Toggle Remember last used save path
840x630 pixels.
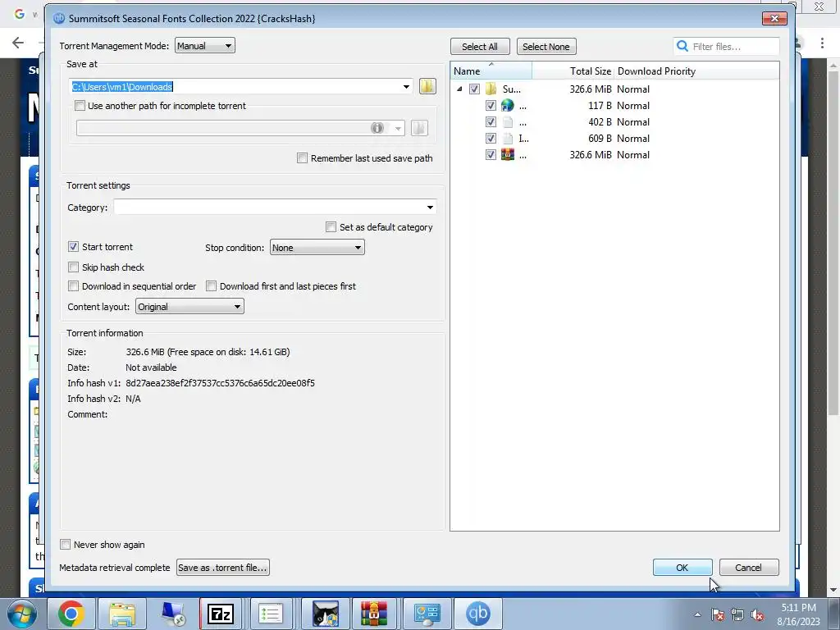coord(302,158)
